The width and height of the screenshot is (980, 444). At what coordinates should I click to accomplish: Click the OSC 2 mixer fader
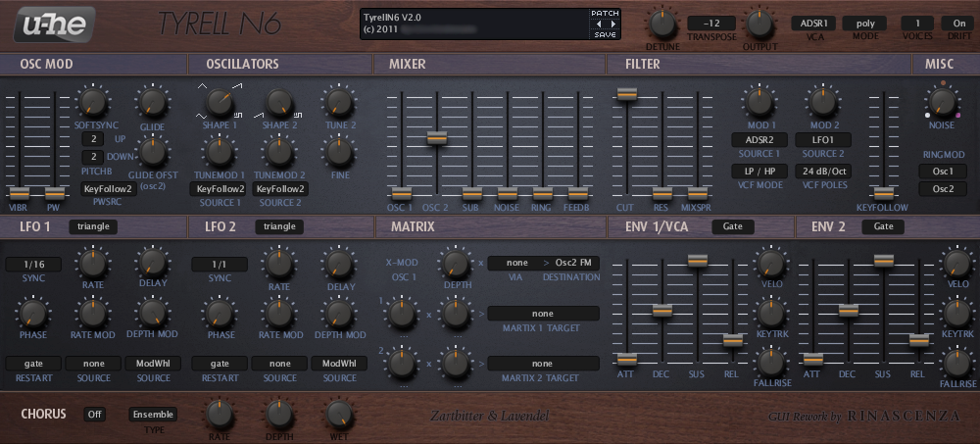click(437, 137)
